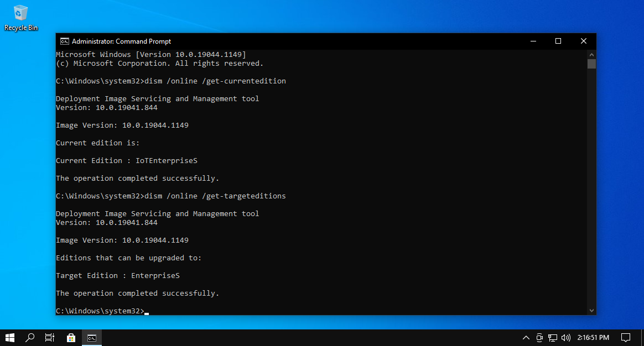This screenshot has height=346, width=644.
Task: Click 'Current edition is:' line
Action: tap(98, 143)
